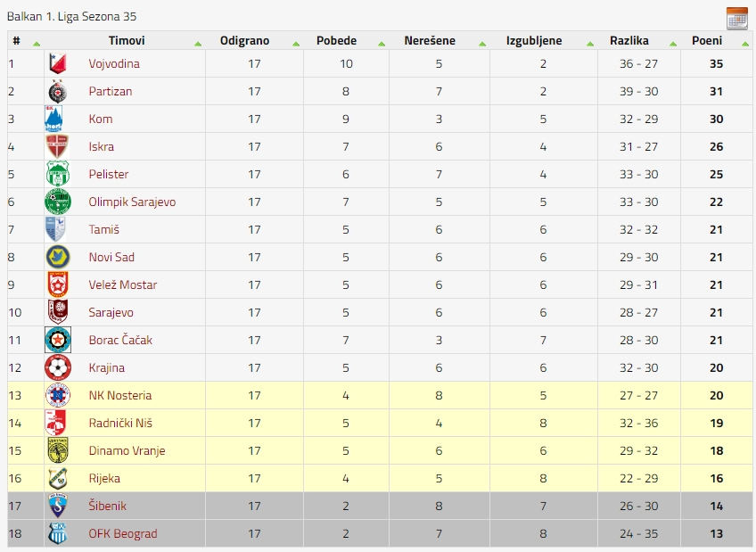Open the Pelister team link

[x=109, y=174]
